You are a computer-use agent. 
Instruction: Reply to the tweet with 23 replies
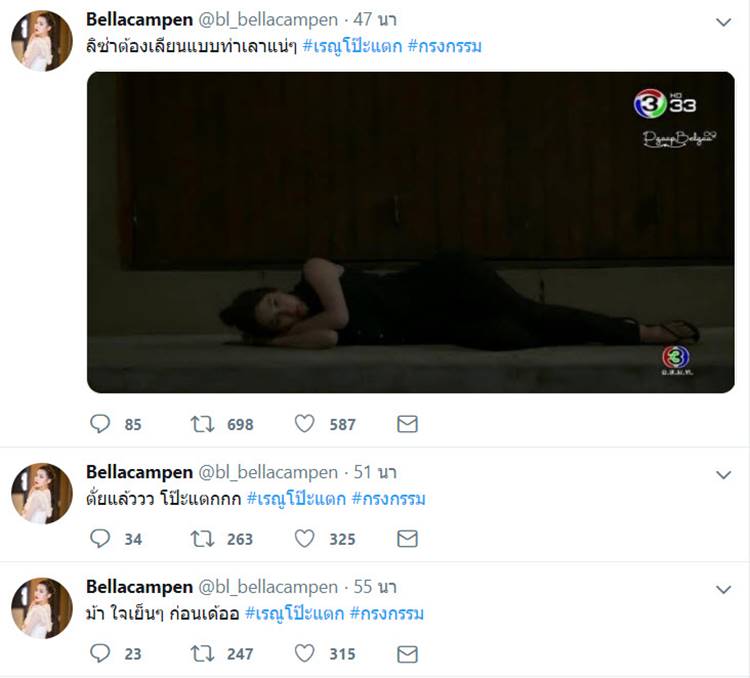(100, 654)
